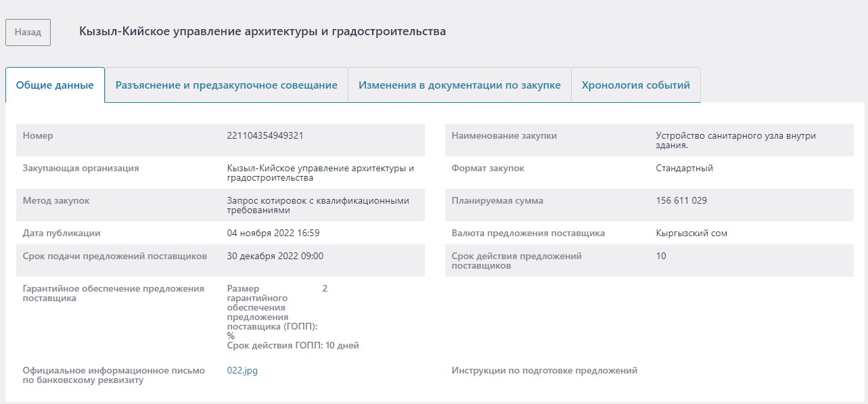Viewport: 868px width, 404px height.
Task: Click the Срок действия ГОПП: 10 дней text
Action: pyautogui.click(x=293, y=345)
